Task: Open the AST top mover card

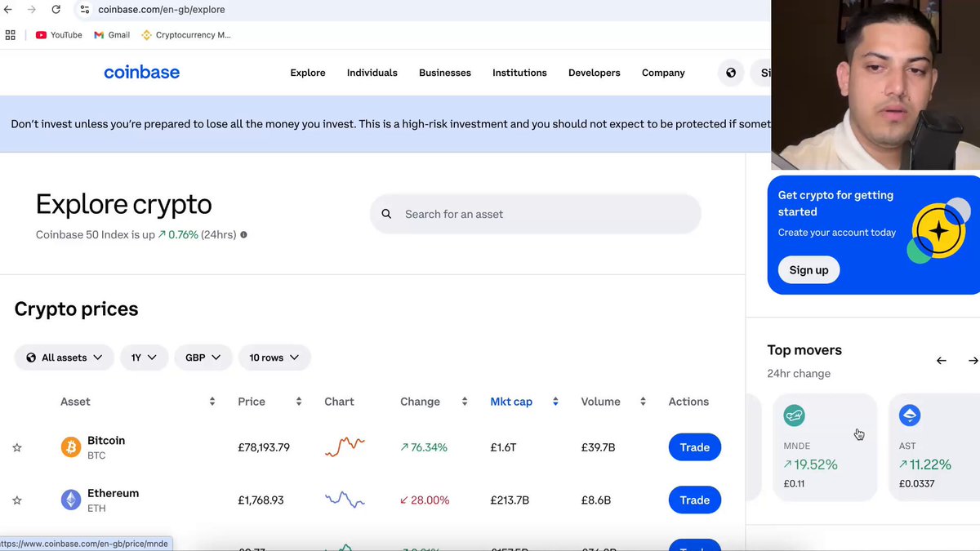Action: pyautogui.click(x=934, y=447)
